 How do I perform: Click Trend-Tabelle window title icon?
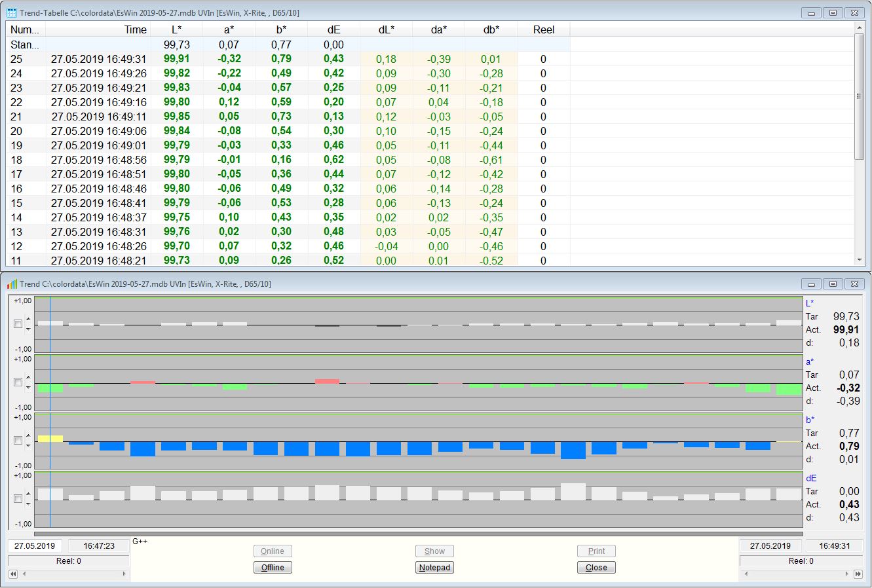tap(11, 12)
